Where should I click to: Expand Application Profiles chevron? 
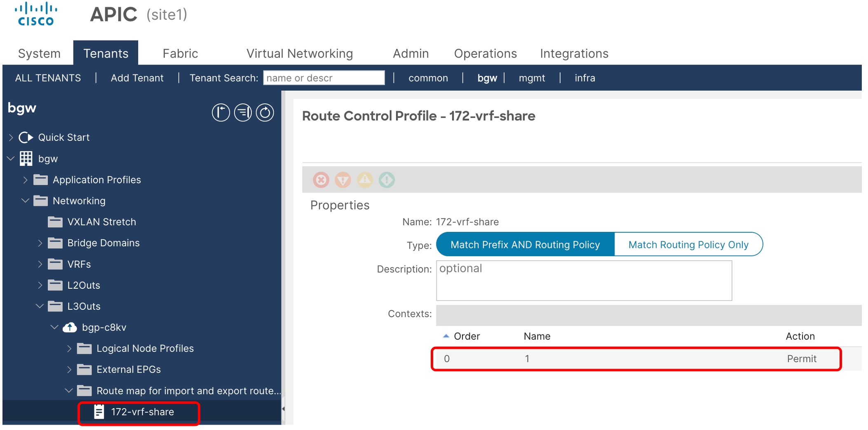26,180
